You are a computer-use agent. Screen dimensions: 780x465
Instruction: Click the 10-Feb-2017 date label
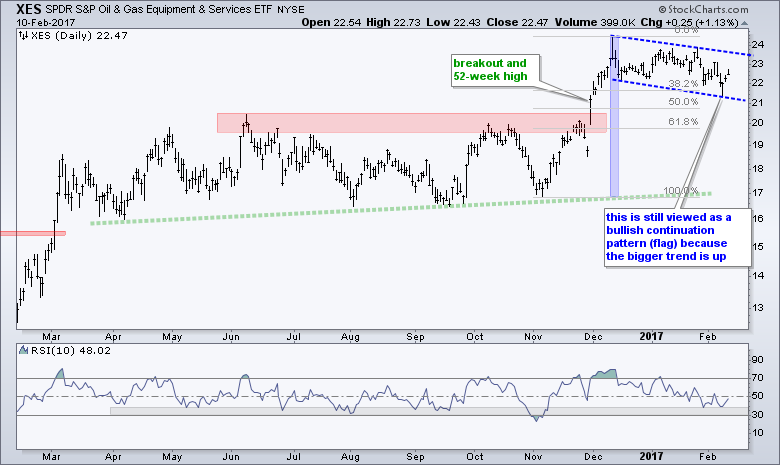(x=46, y=23)
